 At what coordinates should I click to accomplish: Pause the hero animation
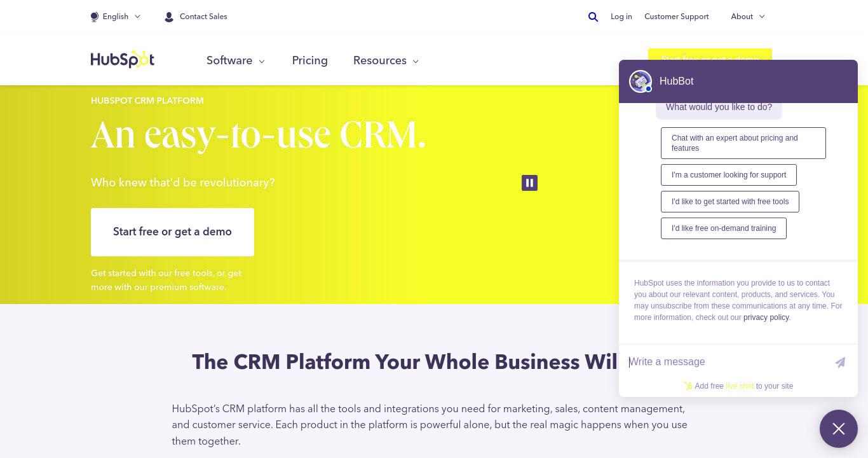point(529,183)
